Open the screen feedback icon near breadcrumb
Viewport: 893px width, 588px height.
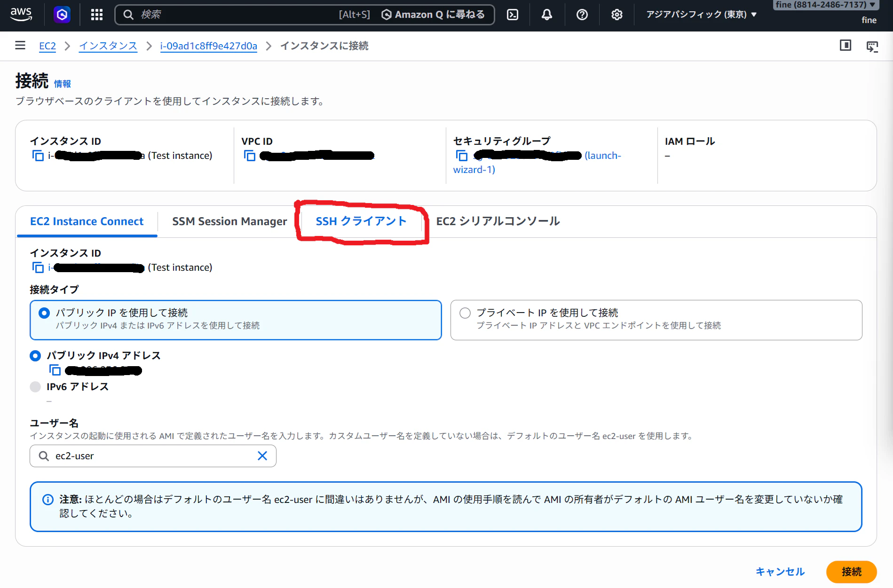pos(872,46)
